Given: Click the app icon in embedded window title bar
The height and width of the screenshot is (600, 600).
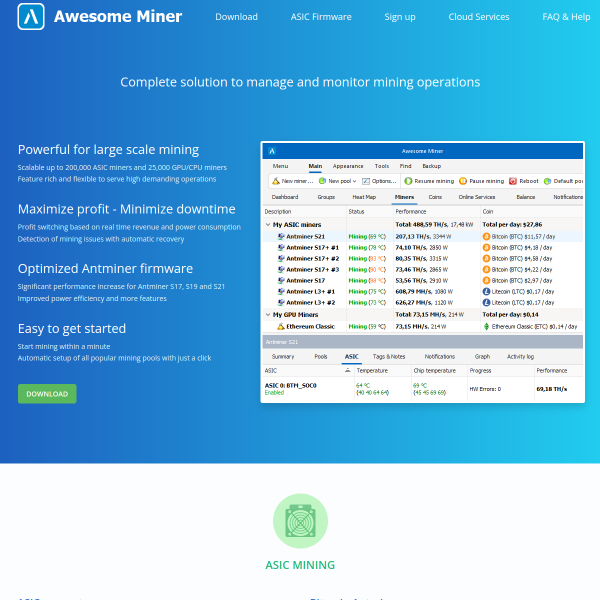Looking at the screenshot, I should point(272,151).
